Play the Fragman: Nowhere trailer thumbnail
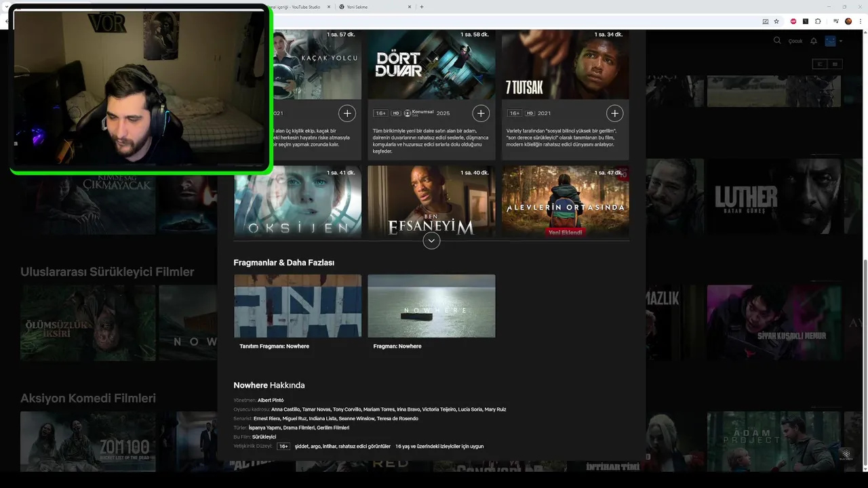Image resolution: width=868 pixels, height=488 pixels. pos(431,306)
